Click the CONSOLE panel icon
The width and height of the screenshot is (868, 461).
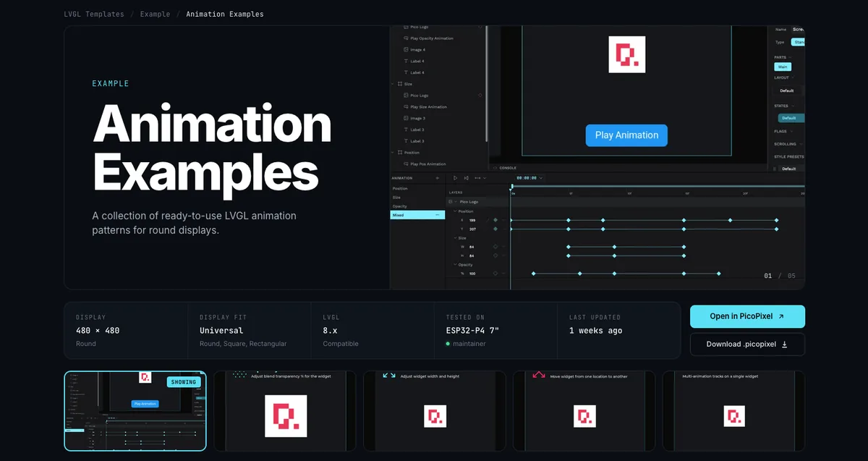(495, 167)
